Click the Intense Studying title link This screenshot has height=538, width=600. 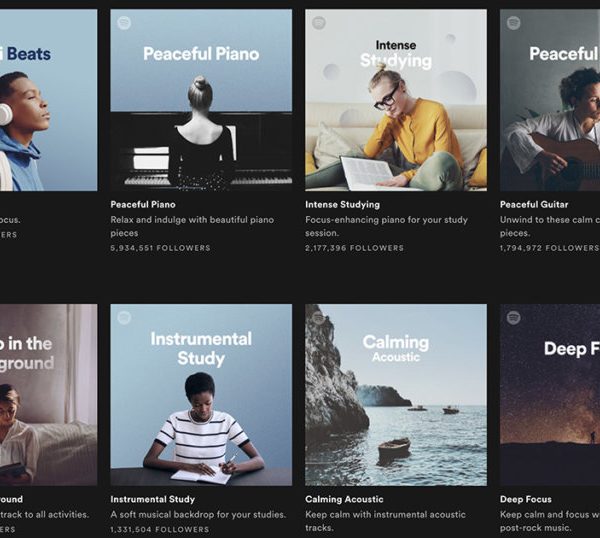tap(342, 204)
